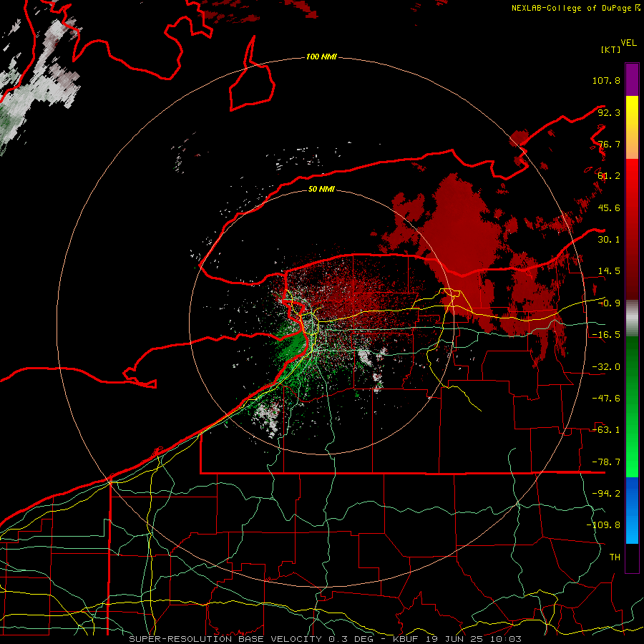The width and height of the screenshot is (644, 644).
Task: Pick the blue segment of the velocity color bar
Action: [632, 510]
